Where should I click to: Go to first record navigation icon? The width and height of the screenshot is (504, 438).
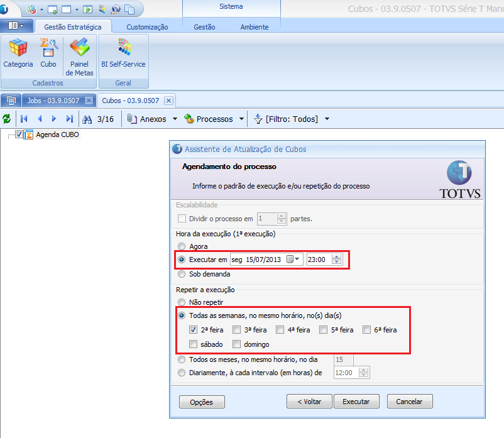coord(24,119)
